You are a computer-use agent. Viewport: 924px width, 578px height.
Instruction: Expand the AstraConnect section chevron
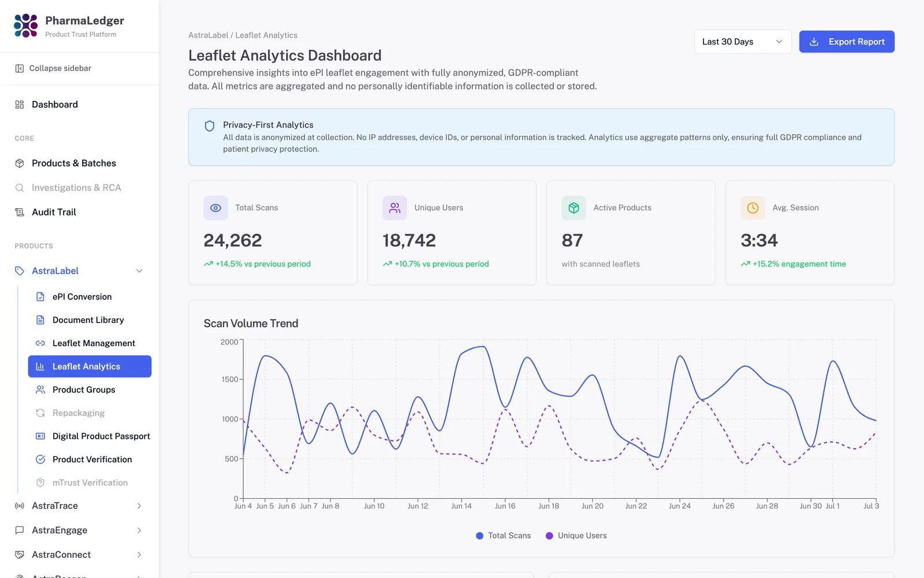[139, 555]
